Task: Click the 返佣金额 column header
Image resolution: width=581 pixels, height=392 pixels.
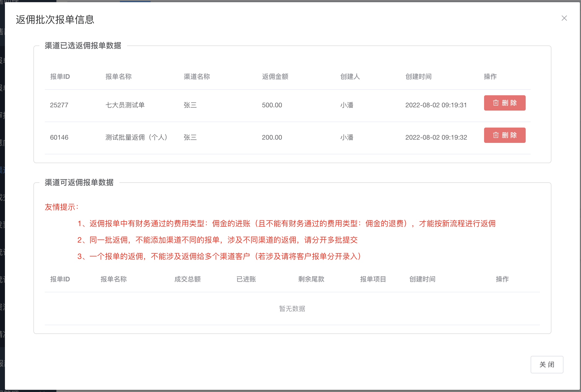Action: [275, 77]
